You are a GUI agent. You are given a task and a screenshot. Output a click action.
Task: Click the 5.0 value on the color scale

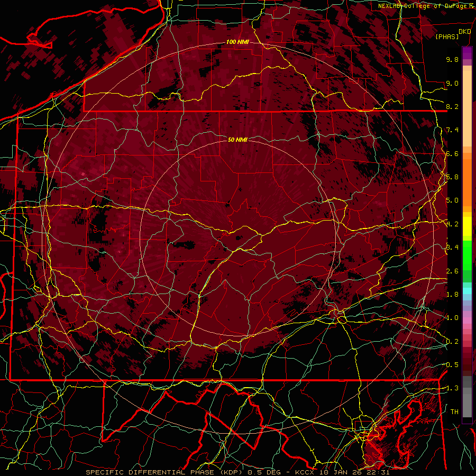pyautogui.click(x=452, y=200)
